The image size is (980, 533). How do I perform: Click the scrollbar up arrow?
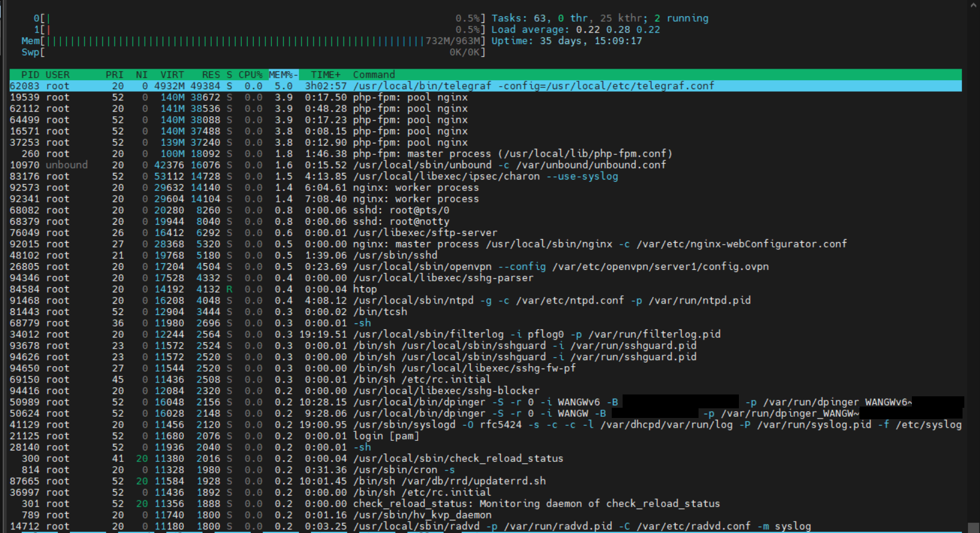[x=973, y=5]
